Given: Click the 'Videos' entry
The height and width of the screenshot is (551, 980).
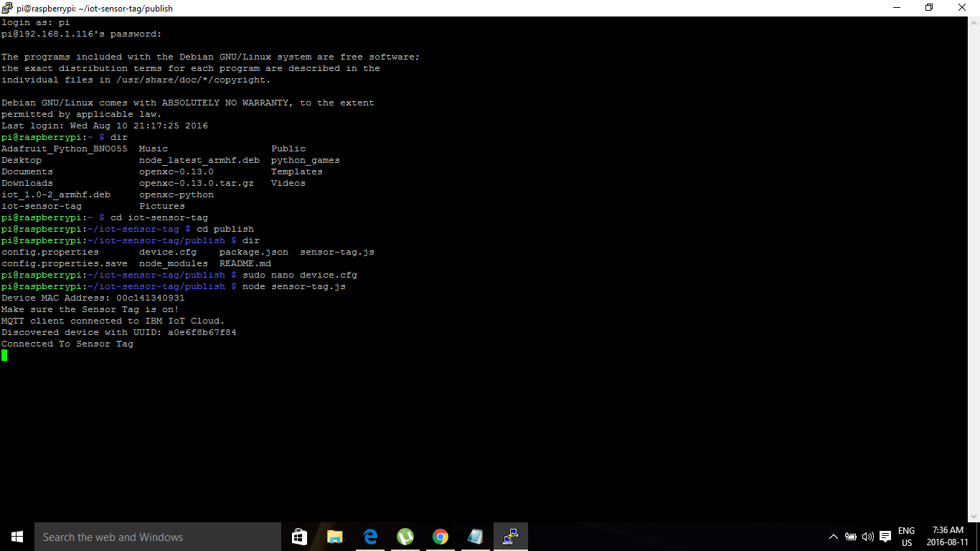Looking at the screenshot, I should tap(288, 183).
